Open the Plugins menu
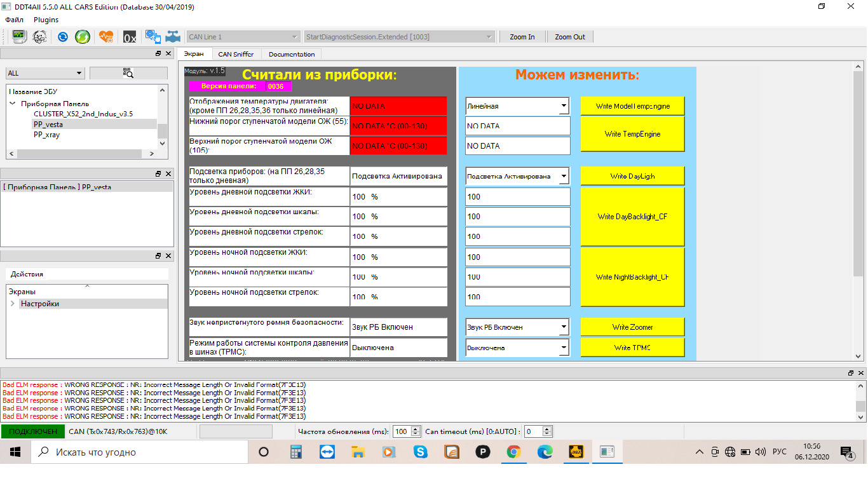The height and width of the screenshot is (488, 868). point(46,20)
